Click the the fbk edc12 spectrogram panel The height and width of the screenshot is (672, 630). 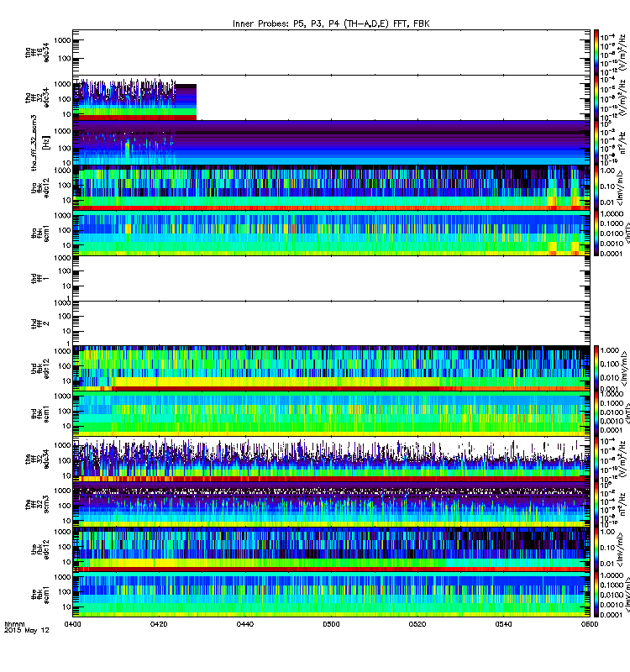331,549
